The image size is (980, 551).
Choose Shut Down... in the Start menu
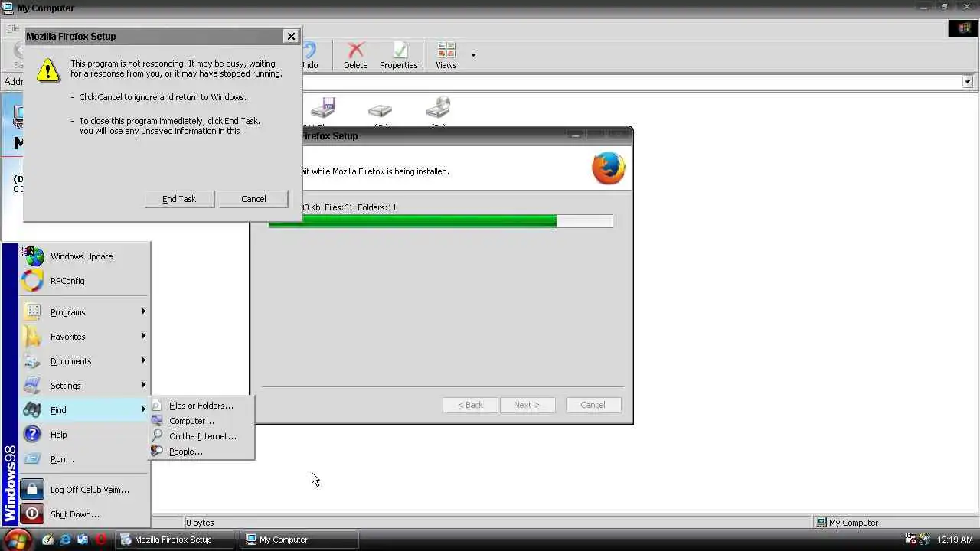point(84,514)
